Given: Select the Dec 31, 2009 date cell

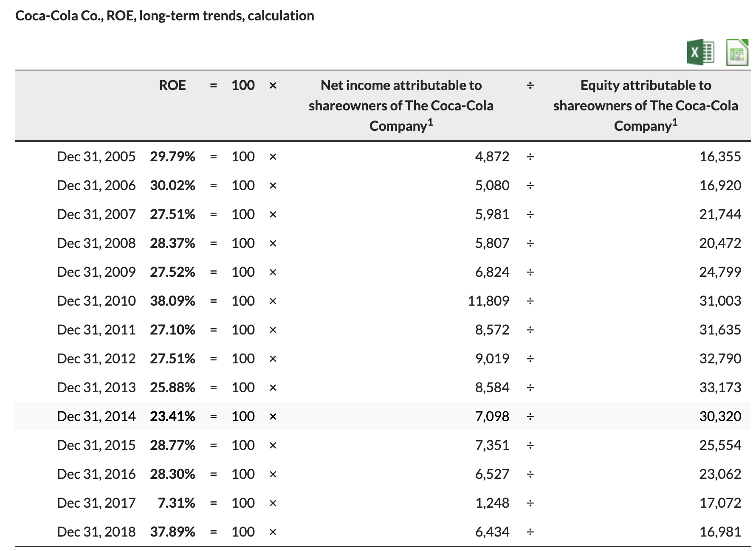Looking at the screenshot, I should (96, 272).
